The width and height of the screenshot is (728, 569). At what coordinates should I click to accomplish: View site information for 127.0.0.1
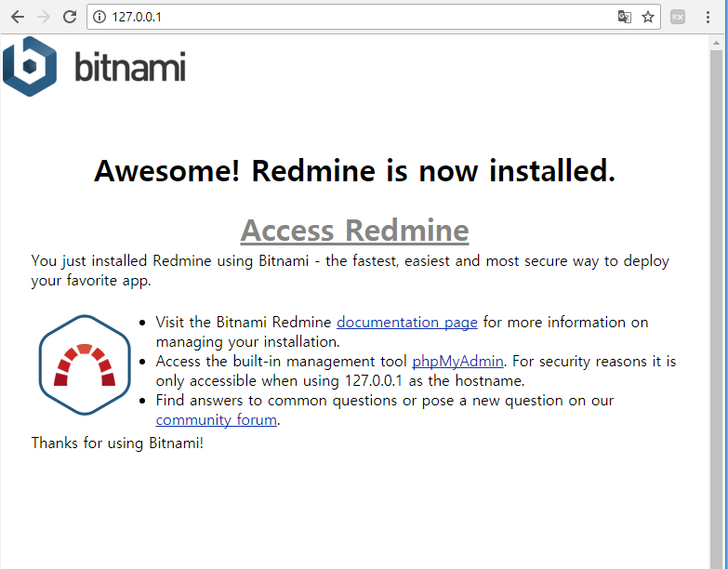pos(99,17)
